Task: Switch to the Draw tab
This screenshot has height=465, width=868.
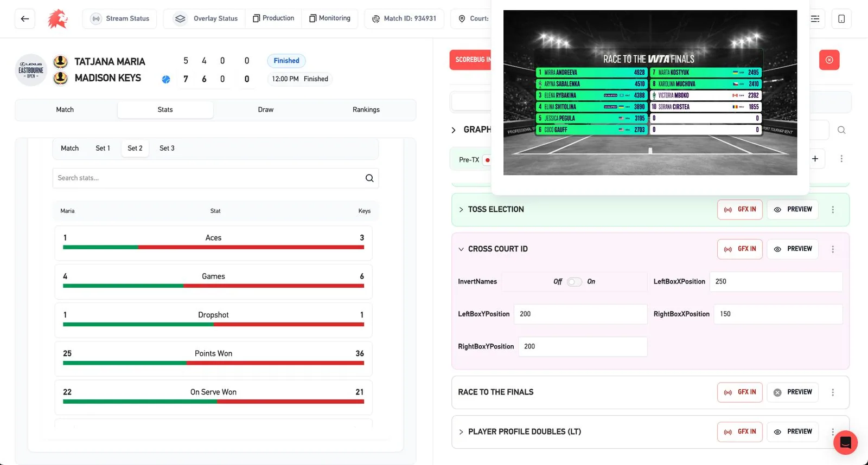Action: pos(266,109)
